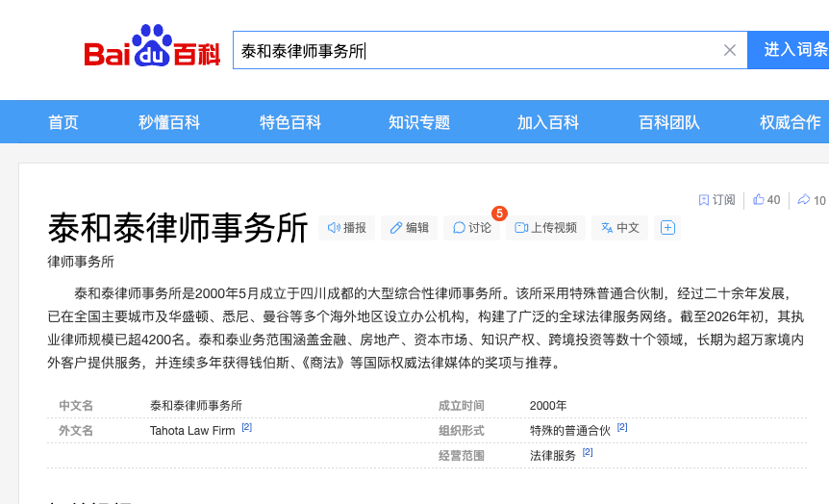Click the 外文名 label
The width and height of the screenshot is (829, 504).
76,431
